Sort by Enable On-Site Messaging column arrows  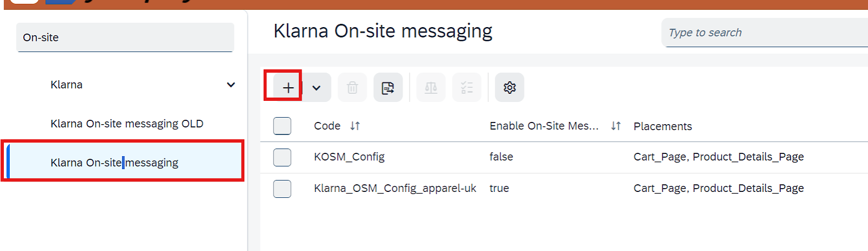coord(616,126)
